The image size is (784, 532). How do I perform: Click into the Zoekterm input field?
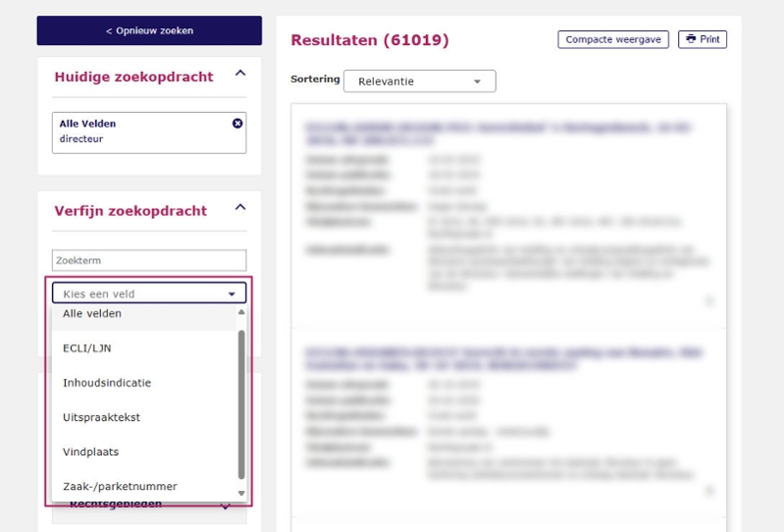149,260
